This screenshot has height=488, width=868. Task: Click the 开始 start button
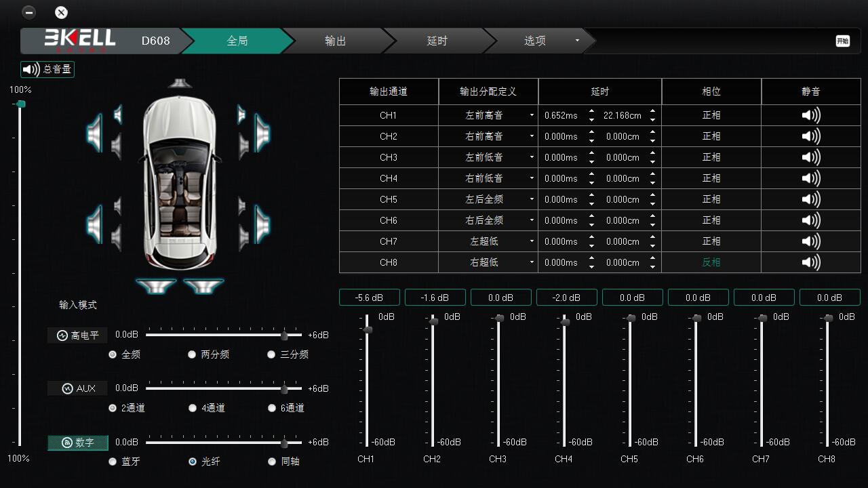click(842, 41)
